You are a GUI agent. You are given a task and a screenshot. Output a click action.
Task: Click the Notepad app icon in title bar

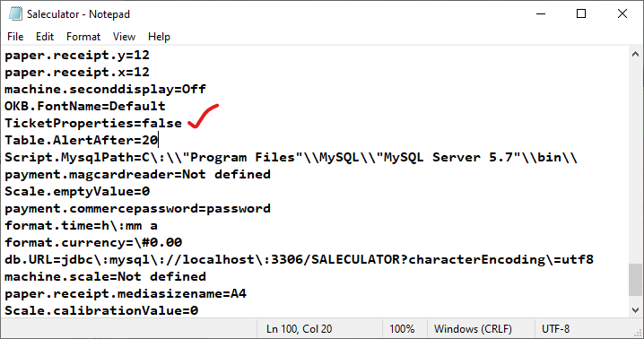[x=15, y=13]
